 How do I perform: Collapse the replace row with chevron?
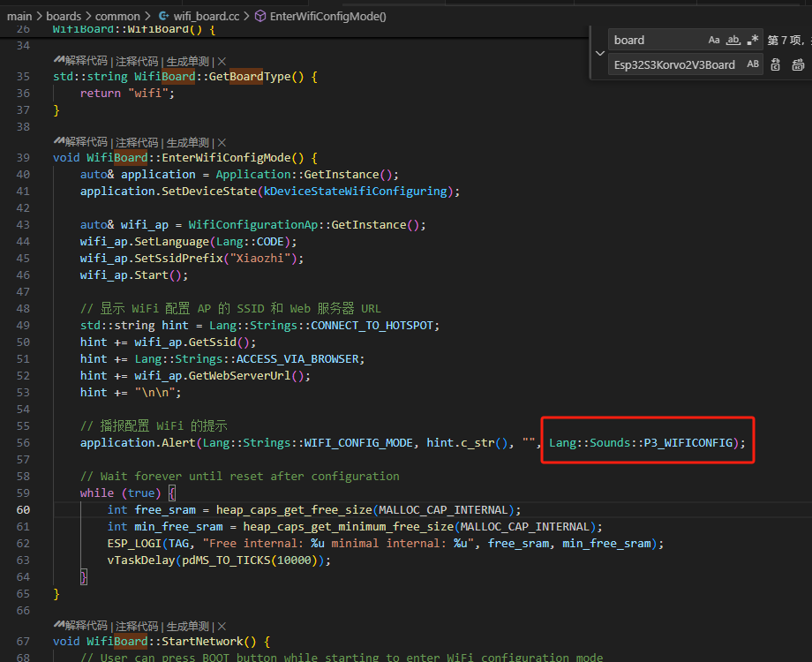click(598, 52)
